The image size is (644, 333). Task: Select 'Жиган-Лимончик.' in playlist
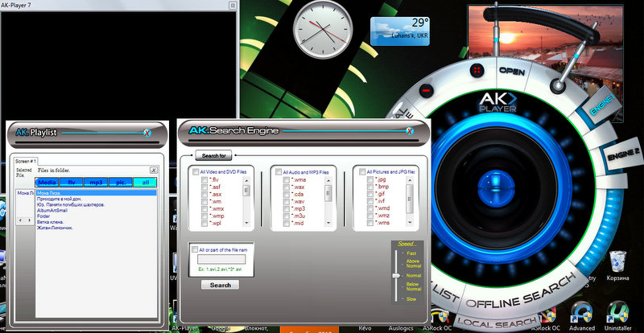click(x=55, y=228)
